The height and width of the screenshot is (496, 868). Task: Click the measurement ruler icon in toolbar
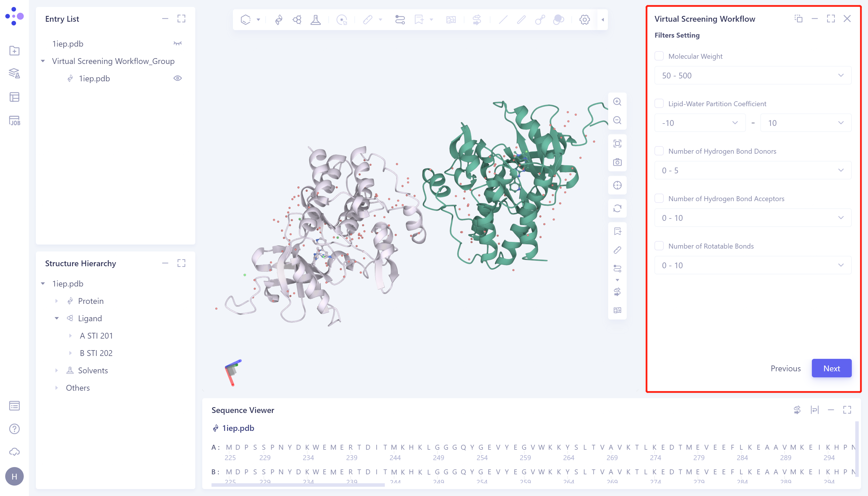(x=367, y=20)
